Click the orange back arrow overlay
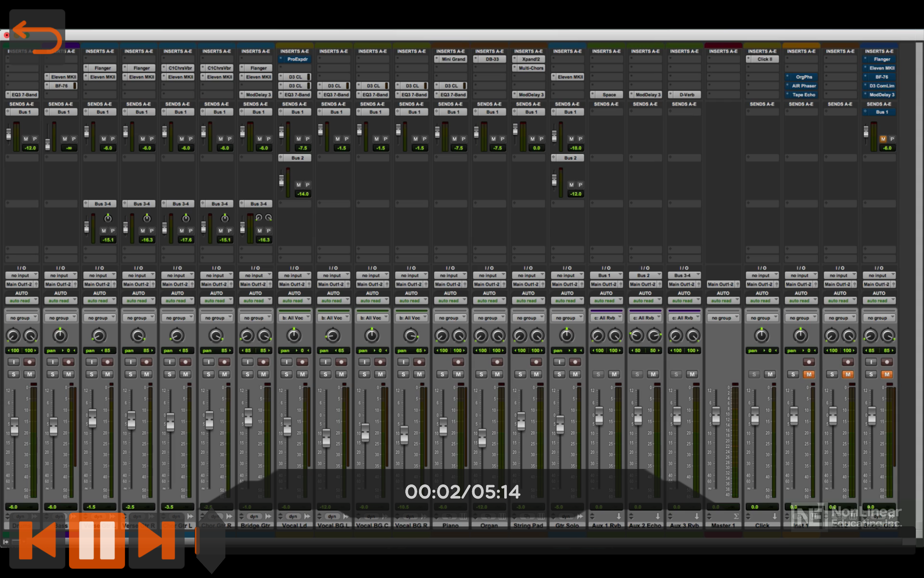The image size is (924, 578). (37, 37)
